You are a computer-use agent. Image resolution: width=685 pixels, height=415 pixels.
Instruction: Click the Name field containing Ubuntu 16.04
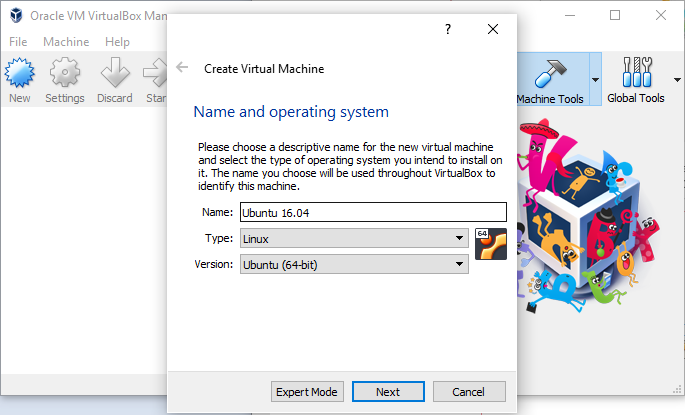pos(374,212)
